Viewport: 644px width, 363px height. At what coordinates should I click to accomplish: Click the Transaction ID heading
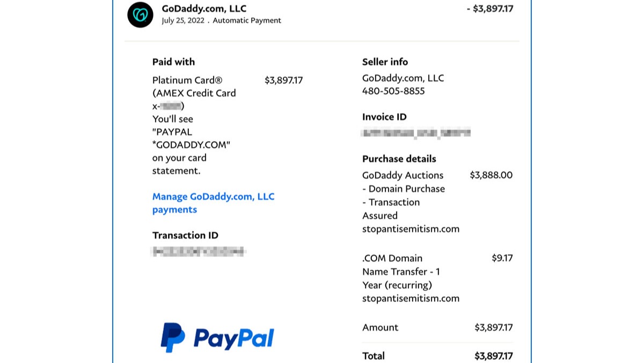click(x=185, y=235)
